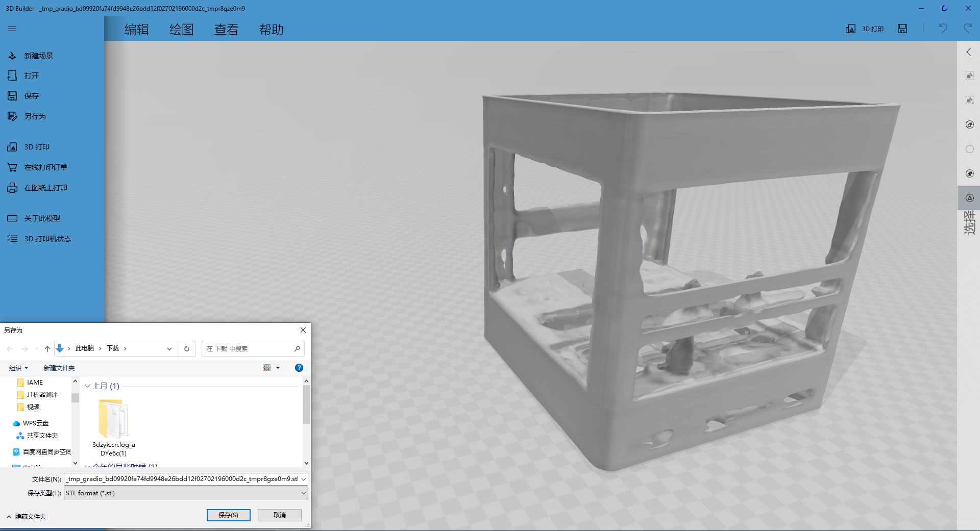
Task: Open the 绘图 menu tab
Action: click(182, 30)
